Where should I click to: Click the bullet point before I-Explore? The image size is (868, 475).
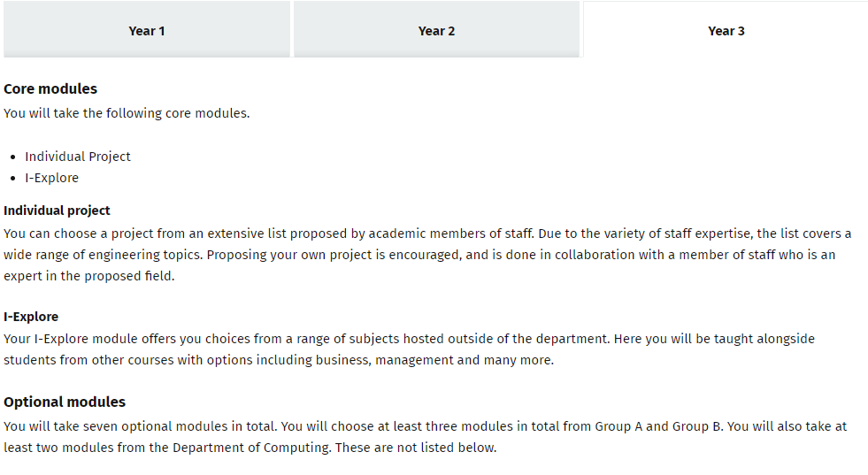click(12, 178)
